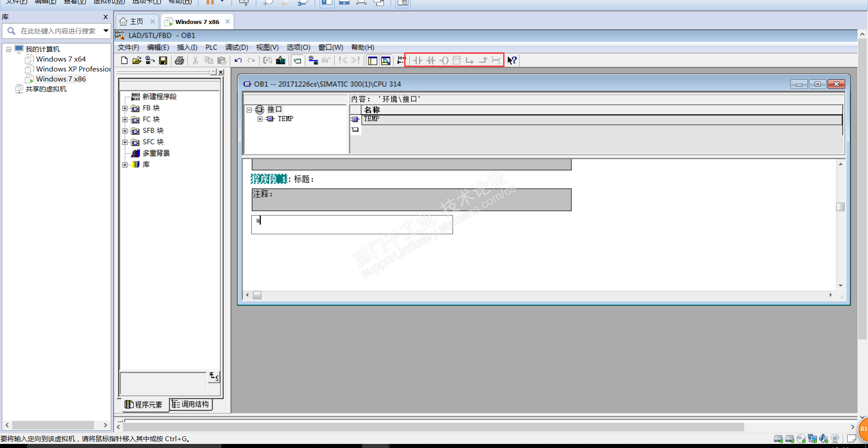
Task: Expand the FB 块 tree node
Action: (x=125, y=108)
